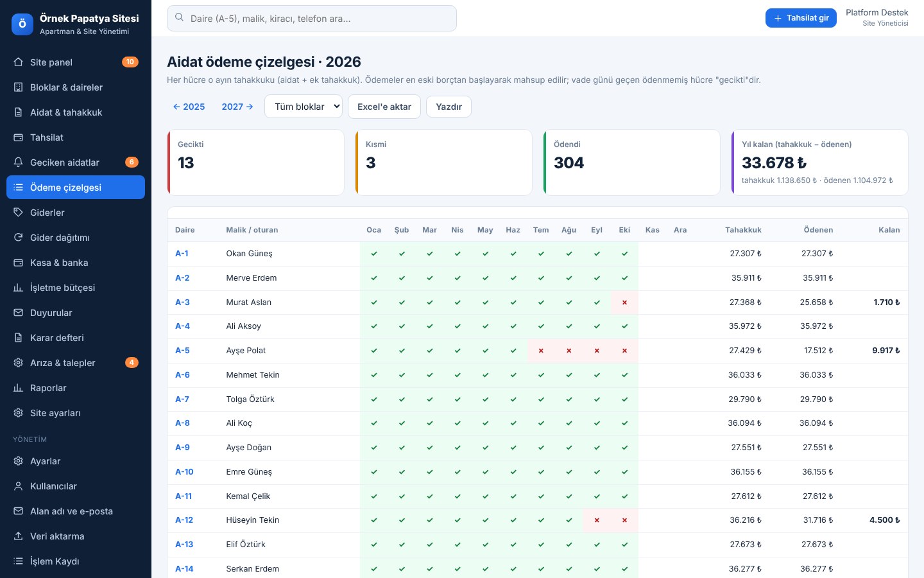
Task: Click the unpaid Eyl cell for Hüseyin Tekin
Action: tap(597, 520)
